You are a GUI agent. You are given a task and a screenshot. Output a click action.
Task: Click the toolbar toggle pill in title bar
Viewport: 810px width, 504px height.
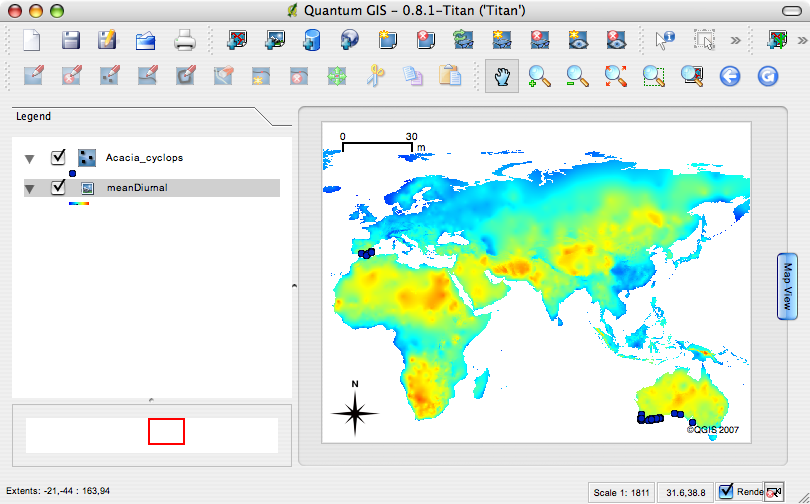pos(790,11)
